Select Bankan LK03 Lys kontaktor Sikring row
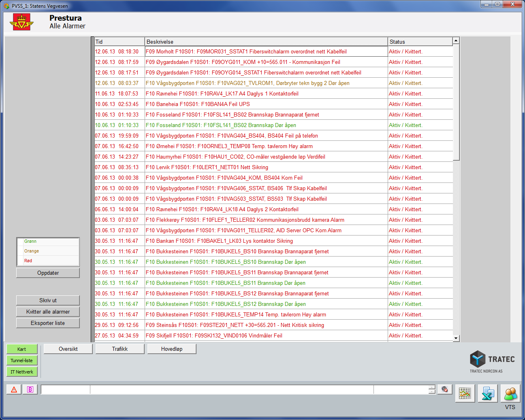The image size is (525, 420). (273, 241)
